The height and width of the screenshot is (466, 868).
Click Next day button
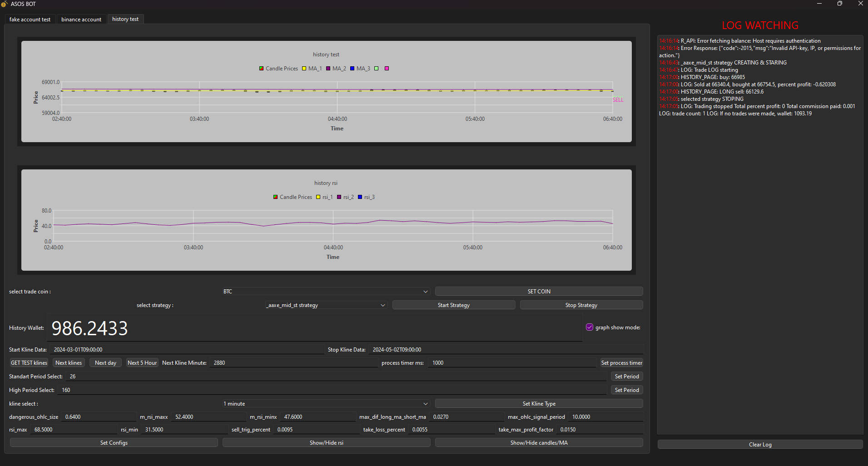[x=105, y=363]
